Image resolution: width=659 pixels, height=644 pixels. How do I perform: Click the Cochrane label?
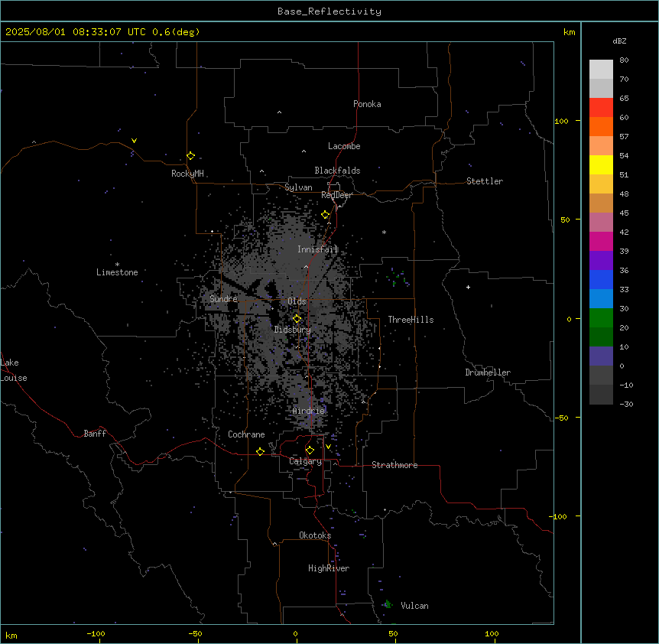246,434
